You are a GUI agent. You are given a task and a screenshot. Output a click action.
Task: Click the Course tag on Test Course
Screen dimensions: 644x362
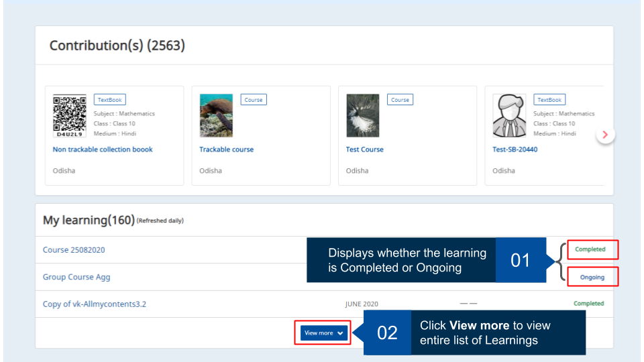(x=400, y=100)
